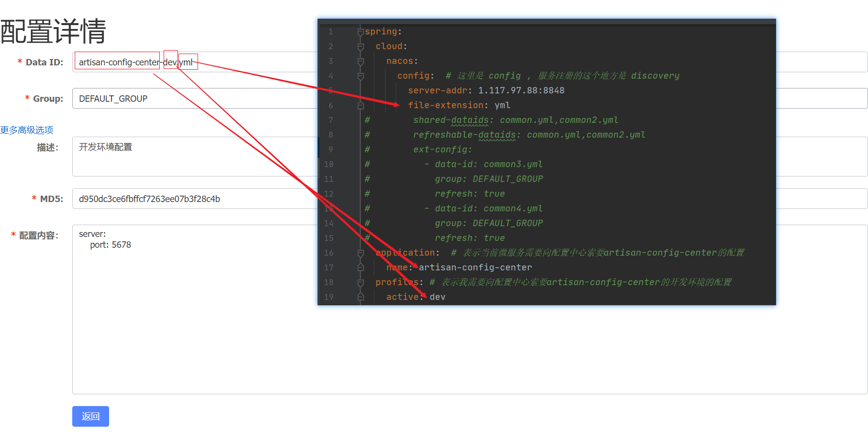
Task: Click the fold marker on line 17
Action: click(360, 267)
